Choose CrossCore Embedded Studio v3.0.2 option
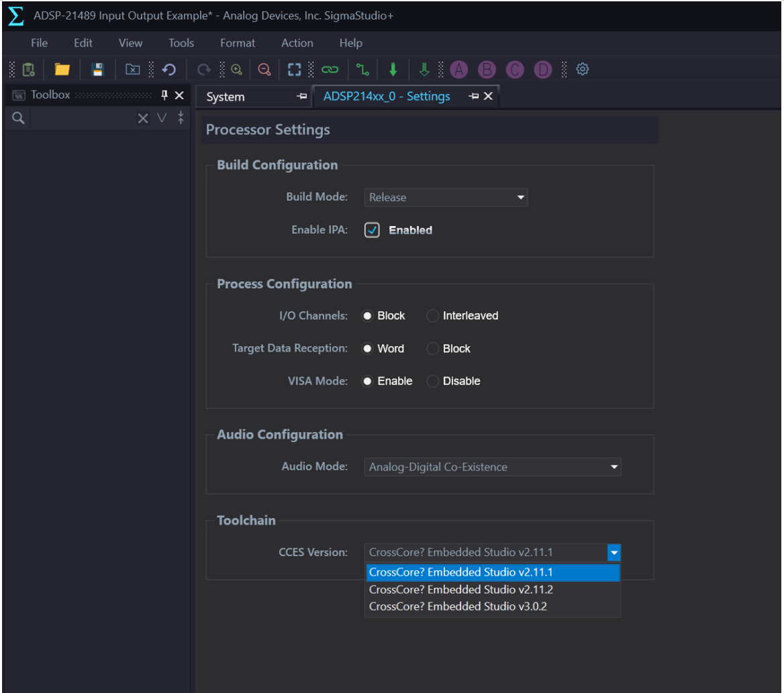Screen dimensions: 784x693 coord(493,606)
